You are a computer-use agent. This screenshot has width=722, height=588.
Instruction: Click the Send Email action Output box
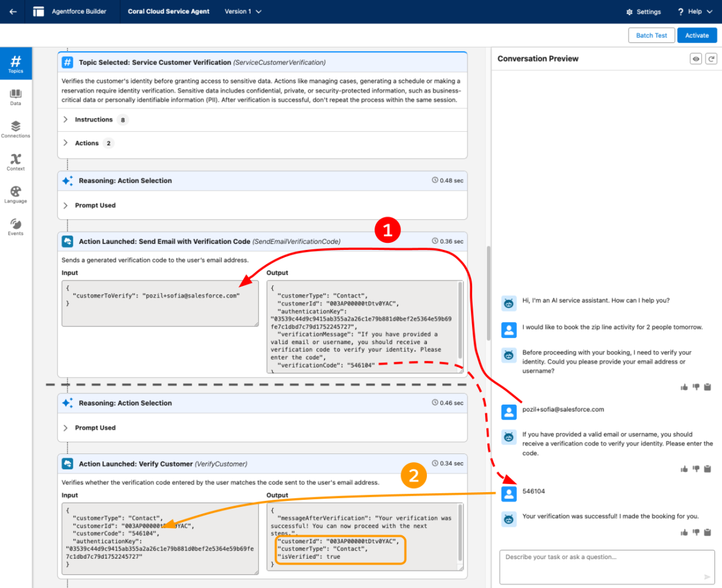click(365, 326)
